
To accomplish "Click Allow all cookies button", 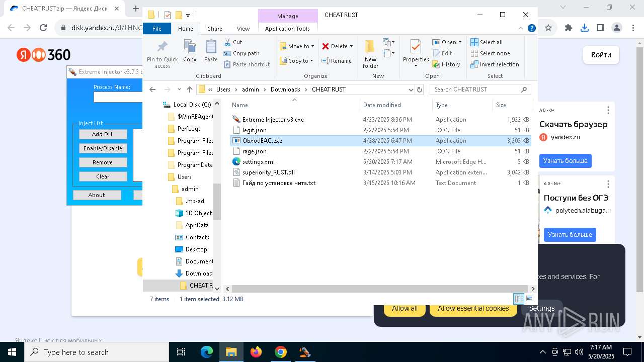I will (405, 308).
